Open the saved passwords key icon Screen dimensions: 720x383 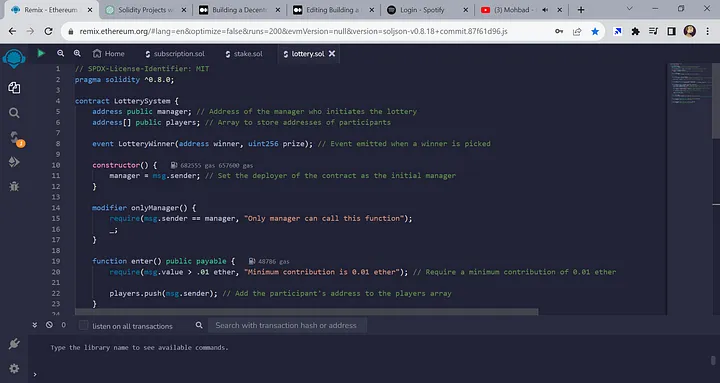pyautogui.click(x=559, y=31)
